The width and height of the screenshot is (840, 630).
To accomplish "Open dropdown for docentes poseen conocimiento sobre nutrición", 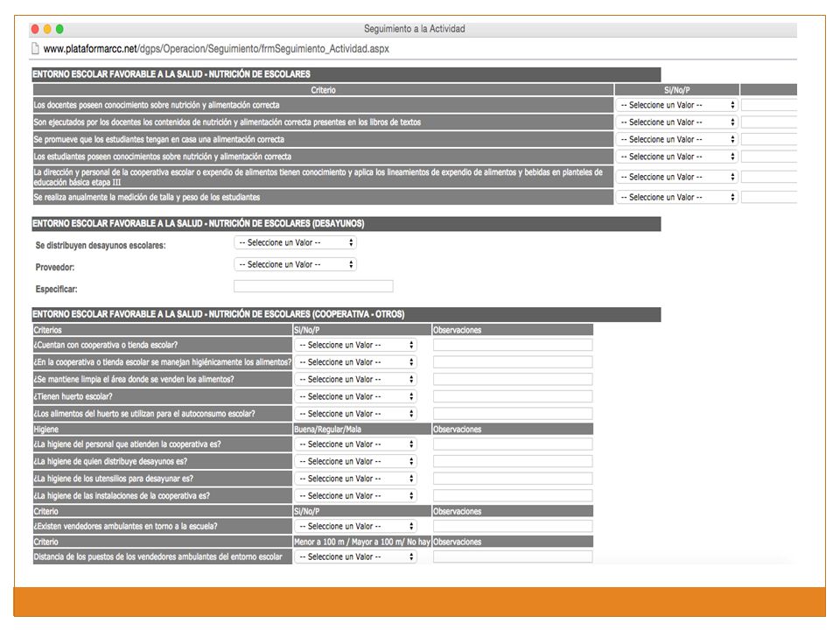I will pos(677,105).
